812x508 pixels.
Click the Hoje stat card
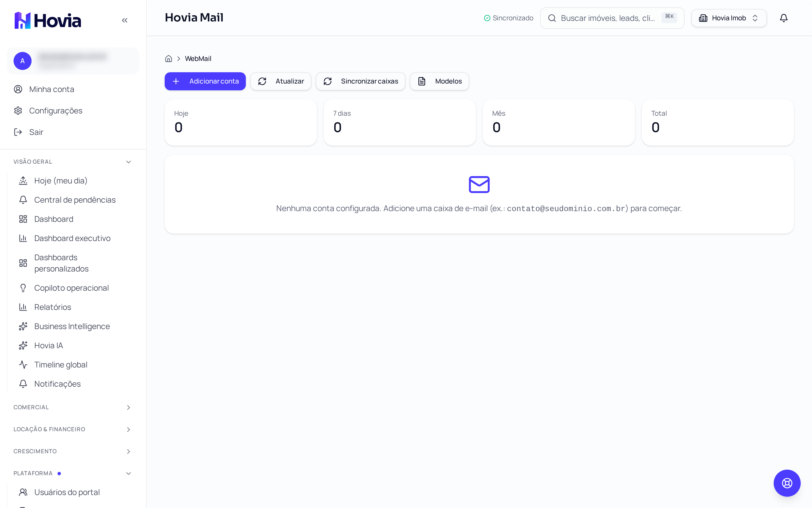pyautogui.click(x=240, y=122)
